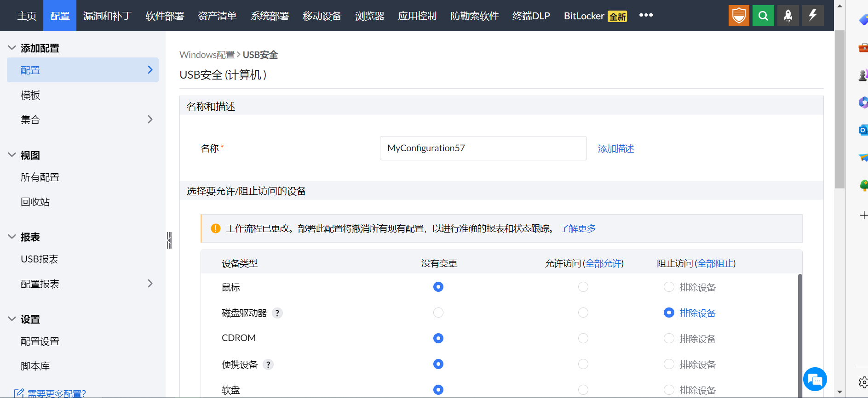Open the 防勒索软件 tab
Viewport: 868px width, 398px height.
(474, 16)
